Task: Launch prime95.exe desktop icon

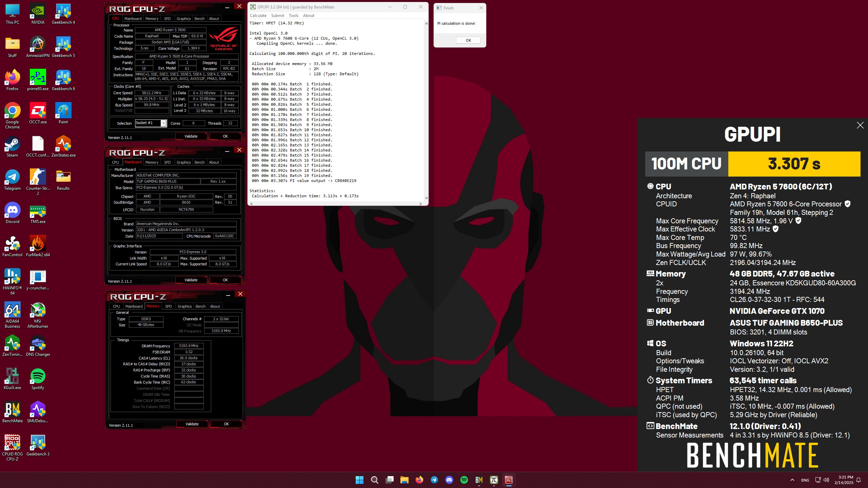Action: tap(38, 80)
